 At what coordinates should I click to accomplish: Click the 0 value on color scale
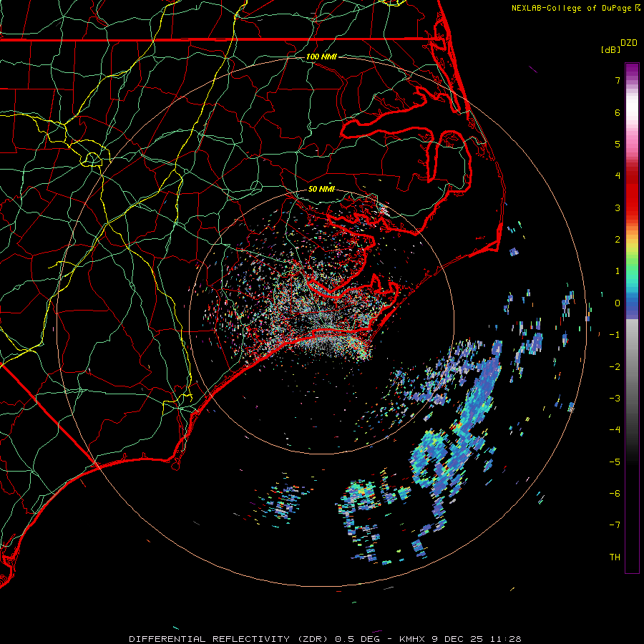point(618,303)
